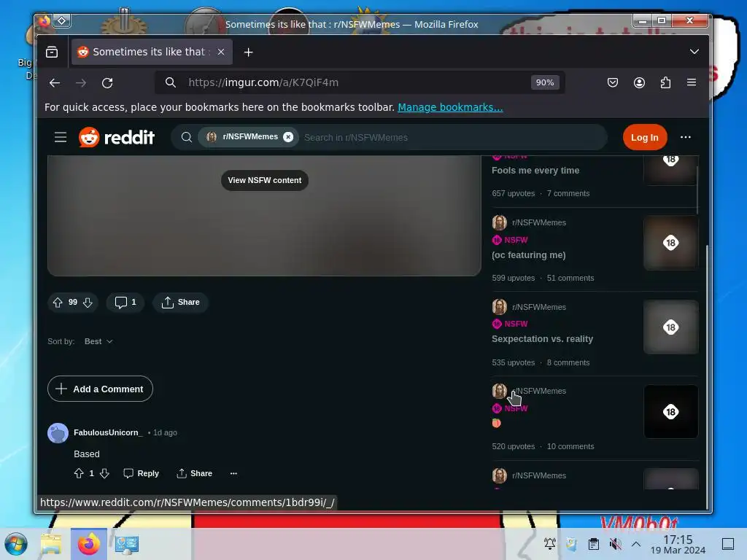747x560 pixels.
Task: Toggle muted volume tray icon
Action: coord(615,544)
